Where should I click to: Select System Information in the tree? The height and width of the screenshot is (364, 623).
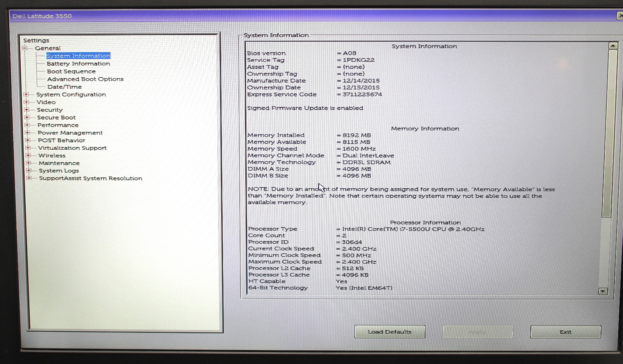pos(78,56)
